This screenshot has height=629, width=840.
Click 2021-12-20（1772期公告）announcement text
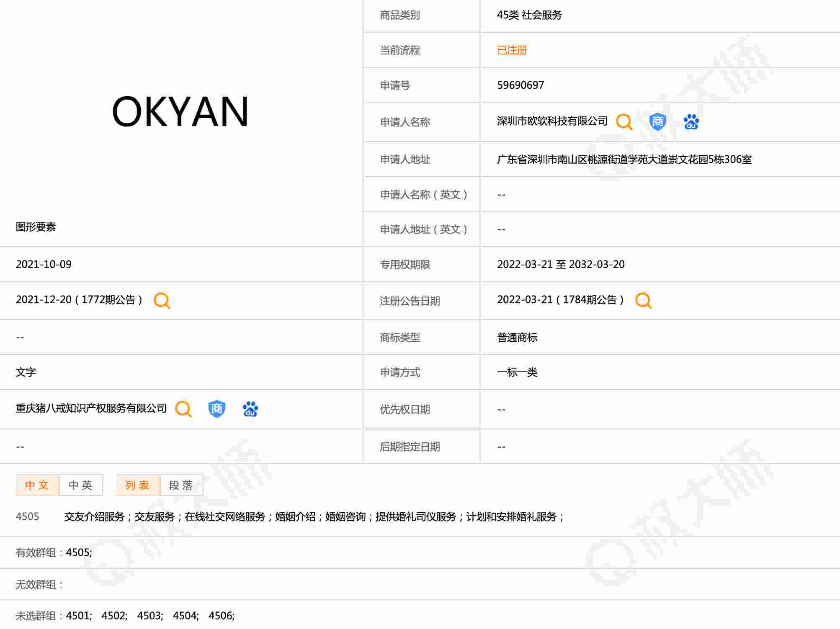click(80, 300)
